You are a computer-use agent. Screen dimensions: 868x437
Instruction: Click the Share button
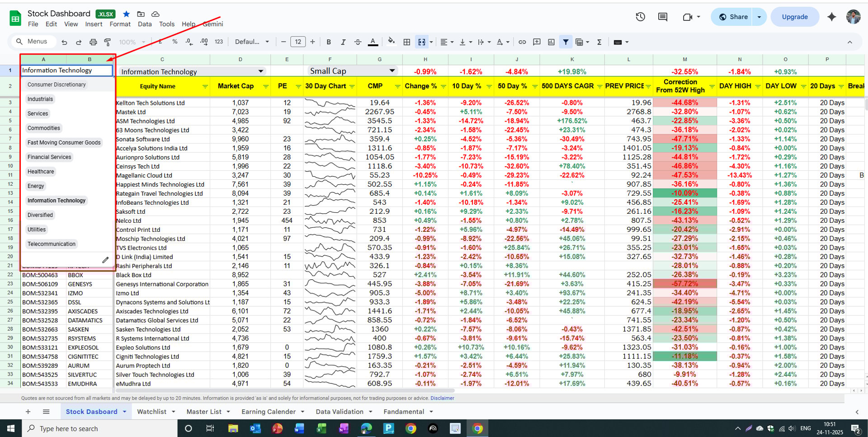(x=732, y=17)
